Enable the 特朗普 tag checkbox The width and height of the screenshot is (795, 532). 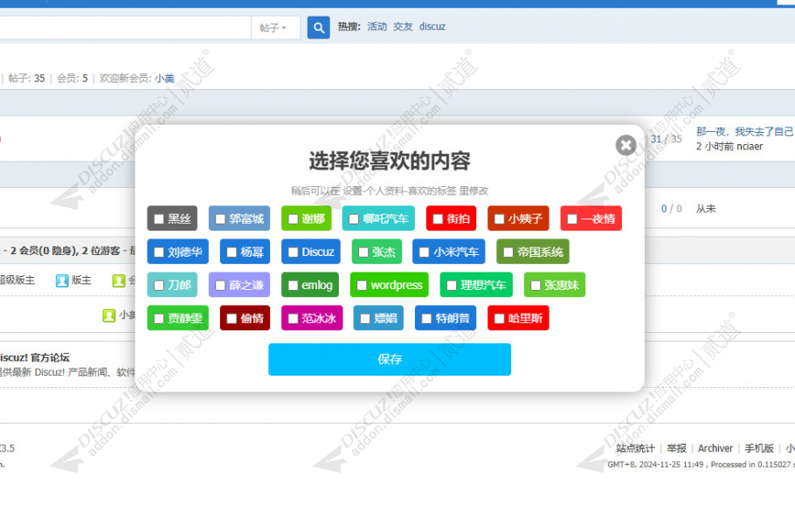click(426, 319)
